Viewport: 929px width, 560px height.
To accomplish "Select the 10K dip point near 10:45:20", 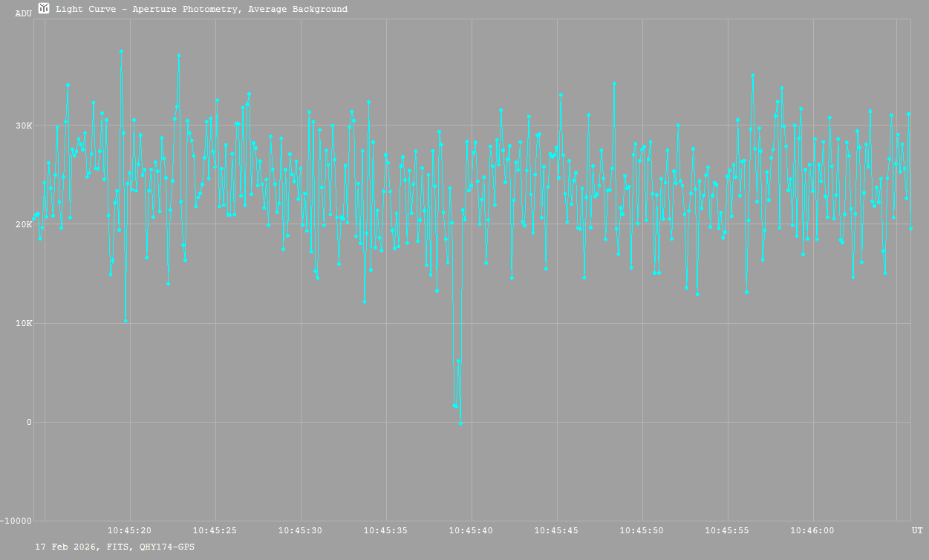I will pyautogui.click(x=126, y=320).
